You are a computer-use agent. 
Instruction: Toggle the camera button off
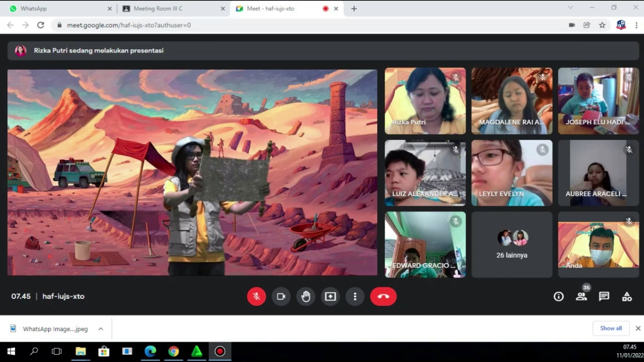tap(281, 296)
